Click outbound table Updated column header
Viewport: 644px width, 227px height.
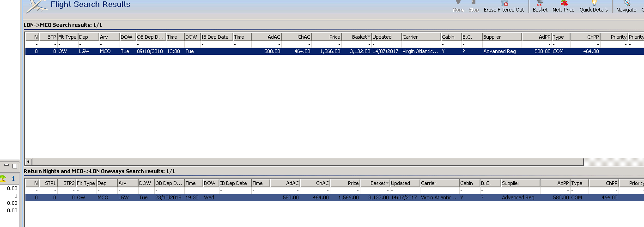pyautogui.click(x=386, y=37)
